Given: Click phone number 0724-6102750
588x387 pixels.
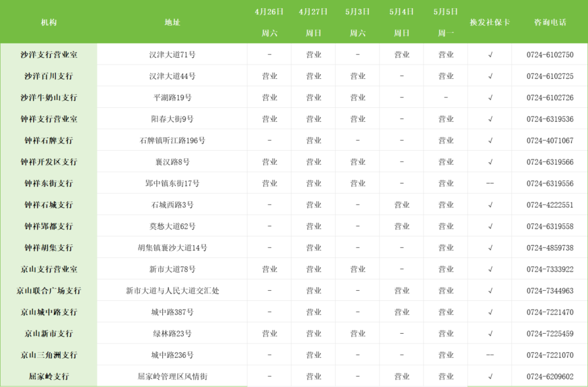Looking at the screenshot, I should tap(550, 54).
